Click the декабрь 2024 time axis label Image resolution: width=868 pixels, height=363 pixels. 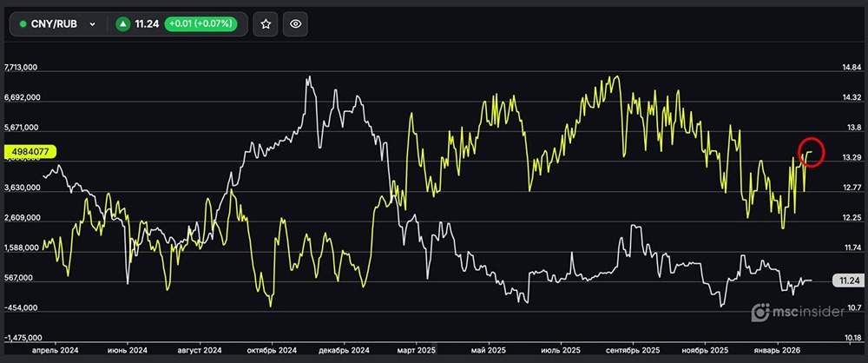point(345,351)
